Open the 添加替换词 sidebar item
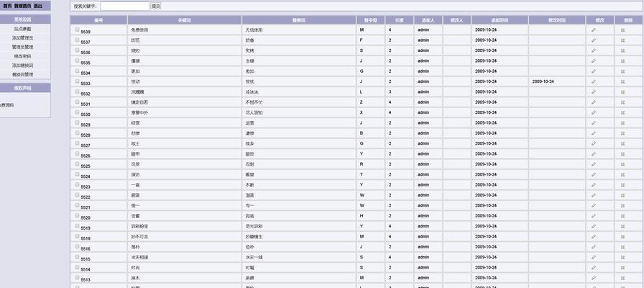Viewport: 644px width, 288px height. 22,66
